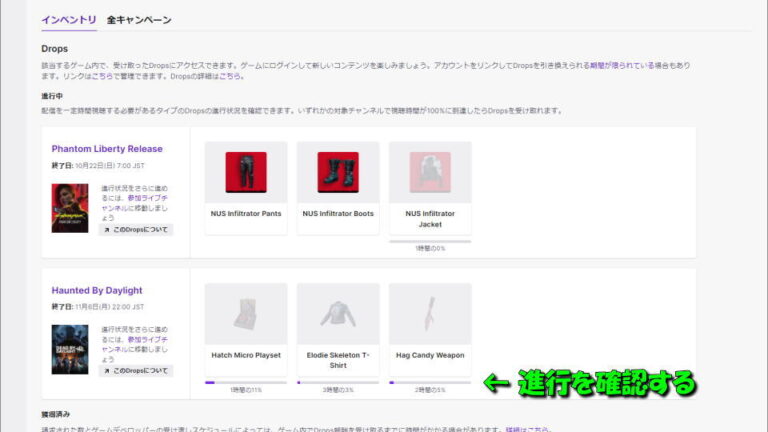Click the Hag Candy Weapon progress bar
The height and width of the screenshot is (432, 768).
(x=430, y=383)
